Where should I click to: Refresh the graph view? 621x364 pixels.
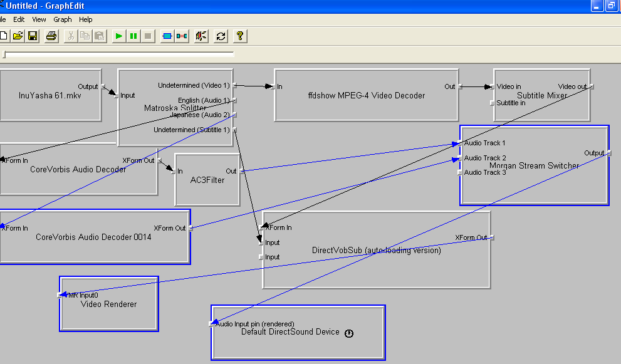tap(221, 36)
